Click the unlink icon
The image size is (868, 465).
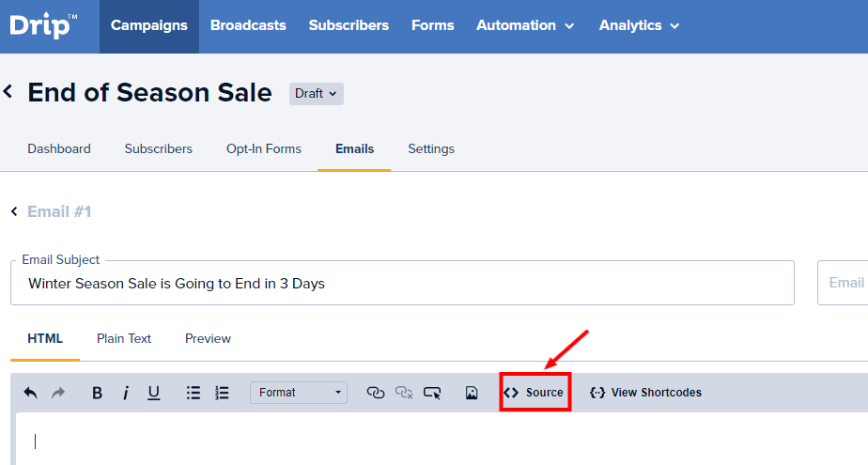pyautogui.click(x=404, y=393)
